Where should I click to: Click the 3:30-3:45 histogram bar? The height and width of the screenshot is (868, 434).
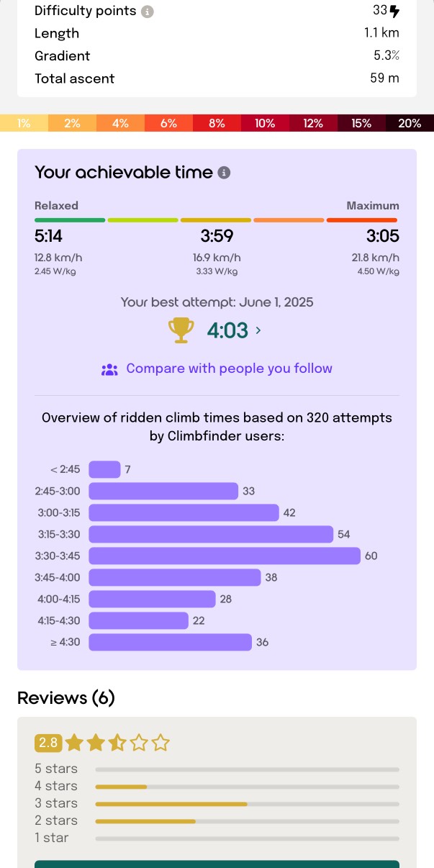(225, 556)
